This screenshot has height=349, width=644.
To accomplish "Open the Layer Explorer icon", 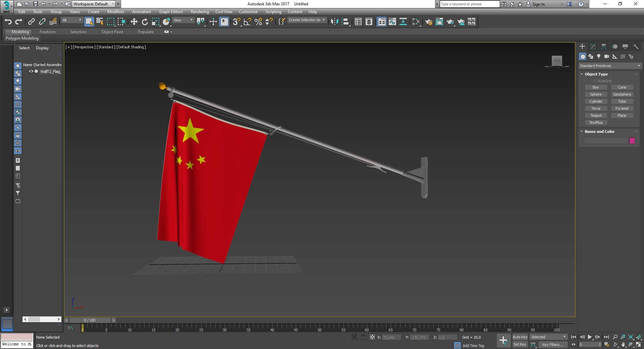I will pos(369,21).
